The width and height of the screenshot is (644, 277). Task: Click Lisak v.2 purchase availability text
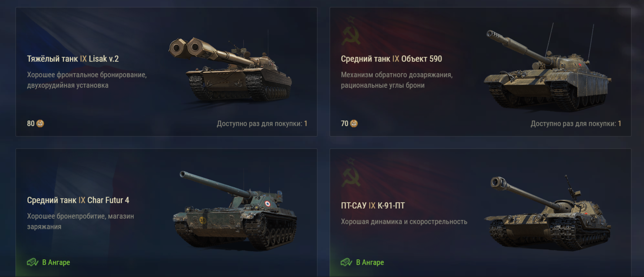pyautogui.click(x=262, y=124)
